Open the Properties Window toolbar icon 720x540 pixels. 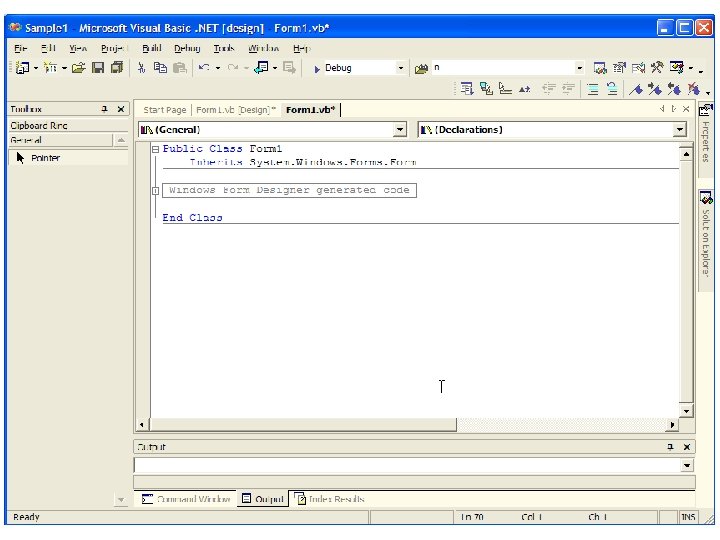click(619, 68)
